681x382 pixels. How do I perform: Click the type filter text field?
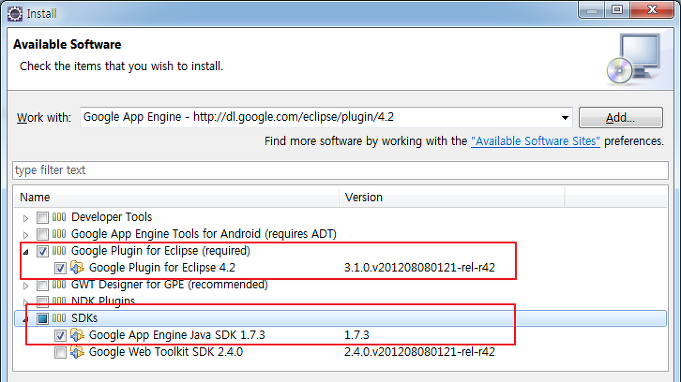[x=340, y=170]
